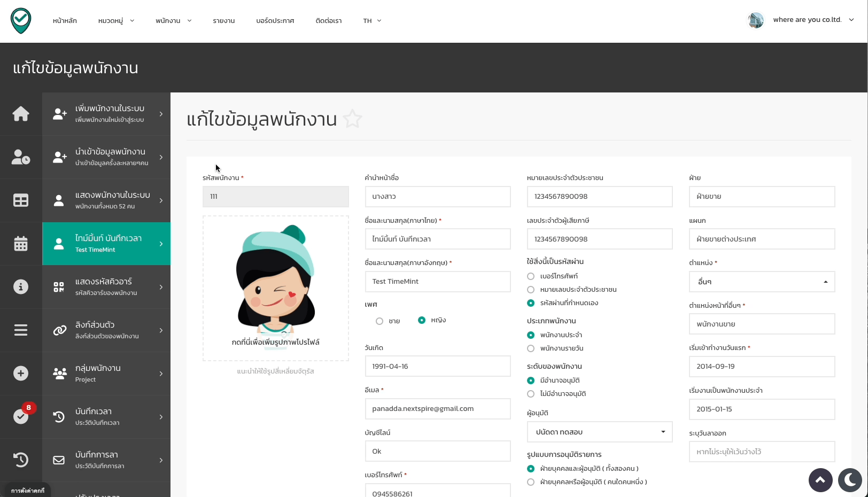Go to บันทึกการลา leave history
The width and height of the screenshot is (868, 497).
106,460
